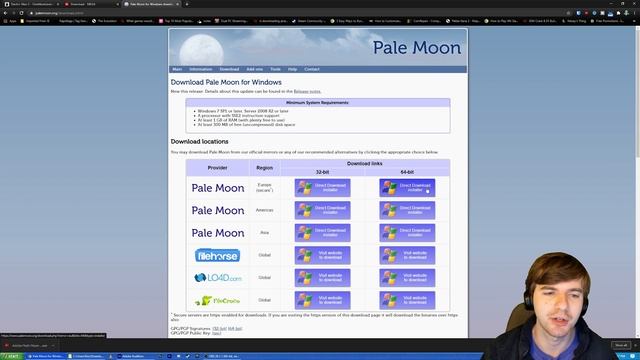Click Americas 32-bit Direct Download installer button
Viewport: 640px width, 360px height.
(322, 210)
